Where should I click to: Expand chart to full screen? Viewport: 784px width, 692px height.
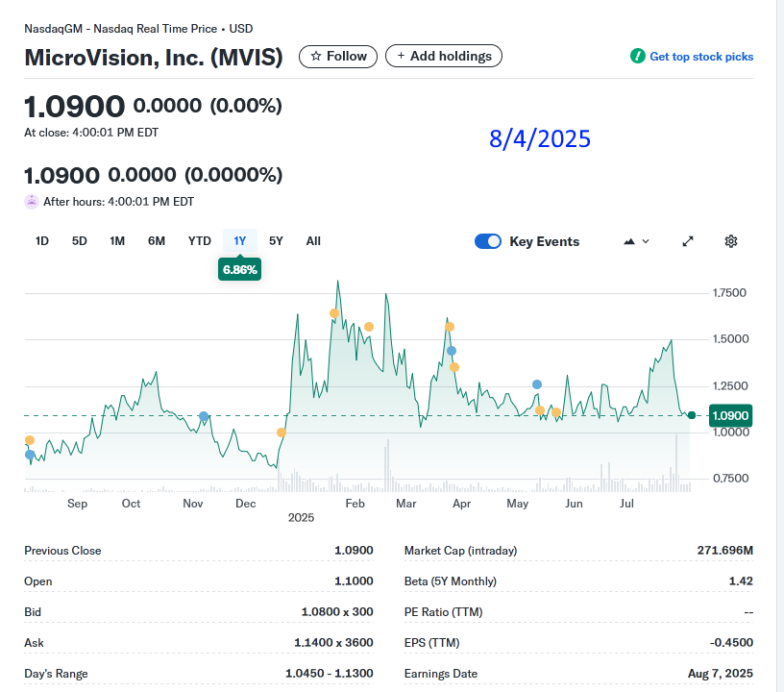(x=688, y=241)
